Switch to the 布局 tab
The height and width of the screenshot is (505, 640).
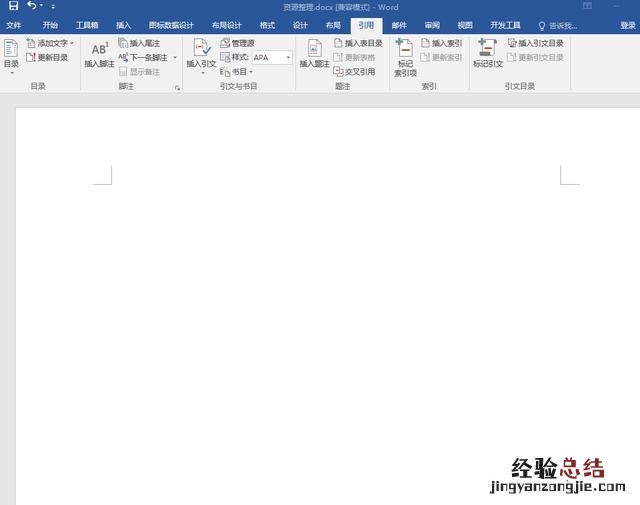pos(333,25)
